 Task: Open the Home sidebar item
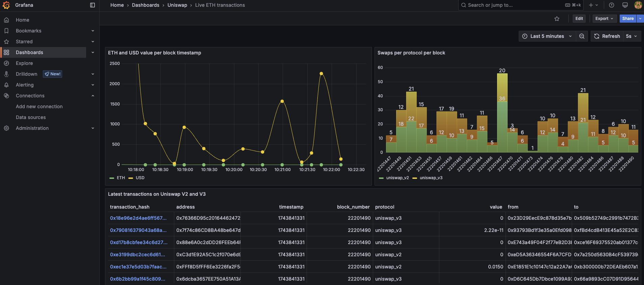click(22, 20)
